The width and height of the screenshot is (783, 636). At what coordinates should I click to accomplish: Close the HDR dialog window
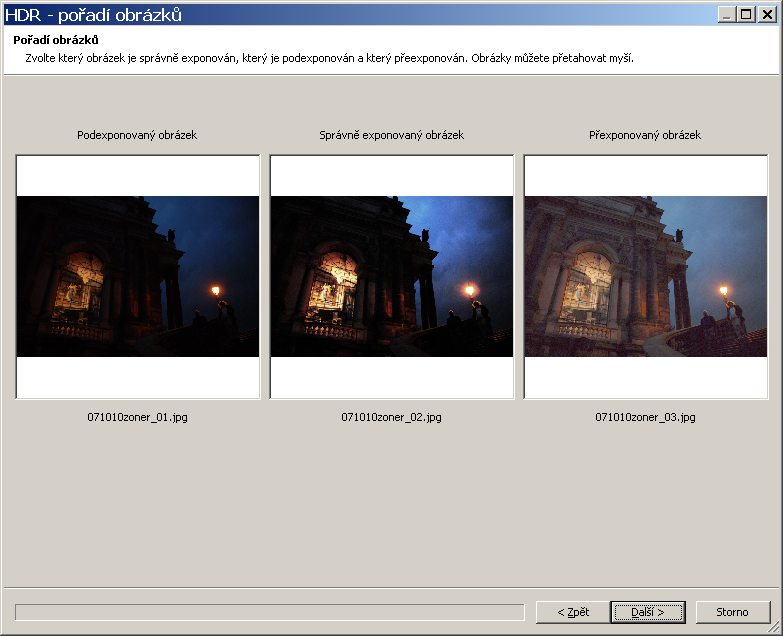tap(766, 15)
